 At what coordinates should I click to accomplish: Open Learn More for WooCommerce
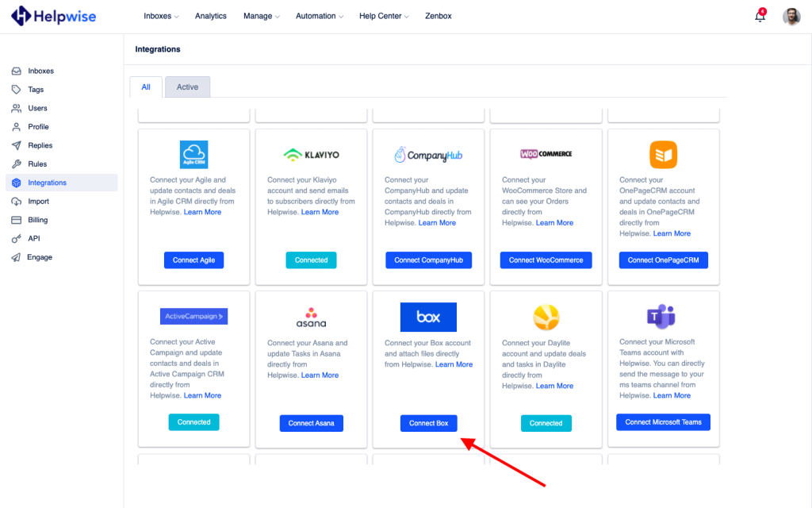click(554, 223)
